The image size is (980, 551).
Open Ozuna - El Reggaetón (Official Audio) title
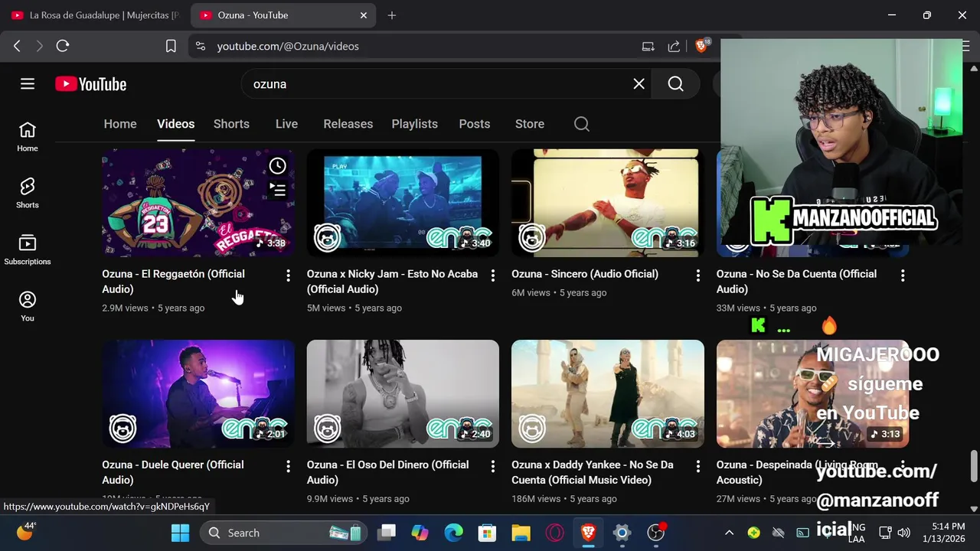coord(173,282)
